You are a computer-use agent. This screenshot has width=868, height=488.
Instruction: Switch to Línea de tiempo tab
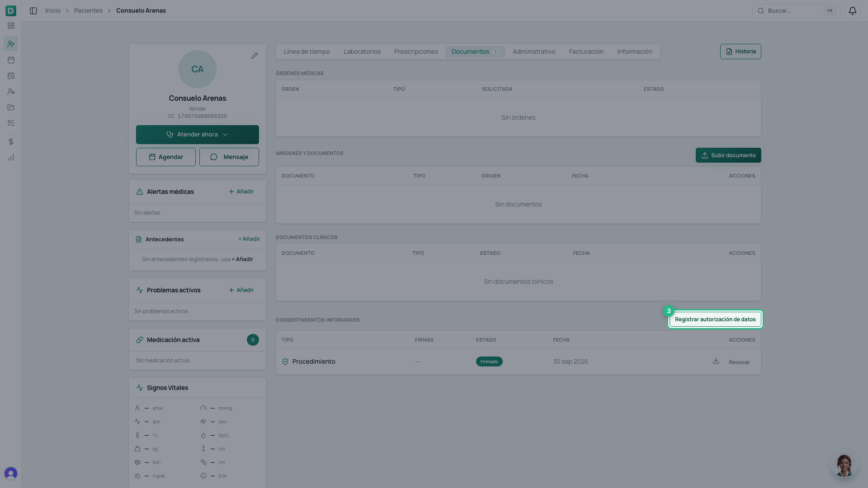[307, 52]
